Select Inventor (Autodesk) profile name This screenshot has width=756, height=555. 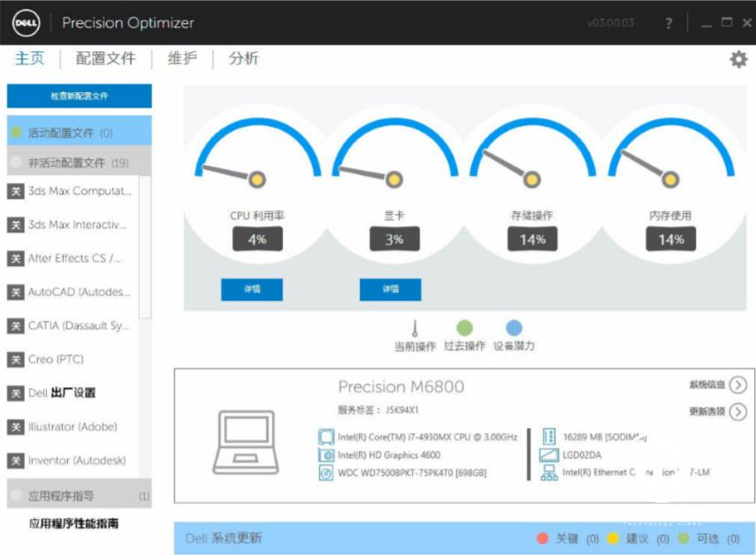(77, 460)
